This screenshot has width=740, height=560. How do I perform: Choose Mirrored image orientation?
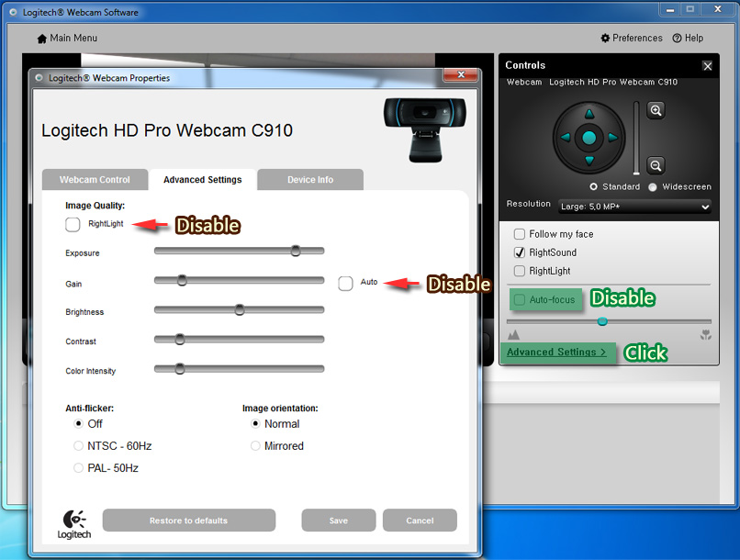pyautogui.click(x=256, y=446)
